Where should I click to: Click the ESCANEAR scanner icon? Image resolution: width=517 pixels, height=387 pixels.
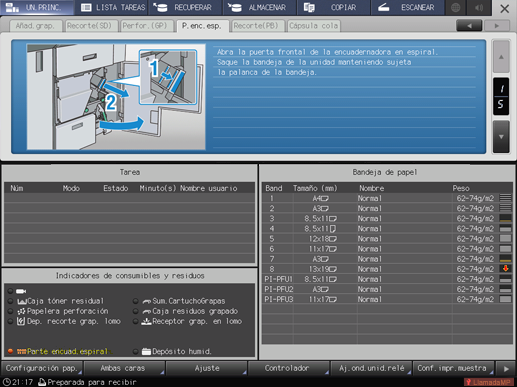click(x=383, y=7)
